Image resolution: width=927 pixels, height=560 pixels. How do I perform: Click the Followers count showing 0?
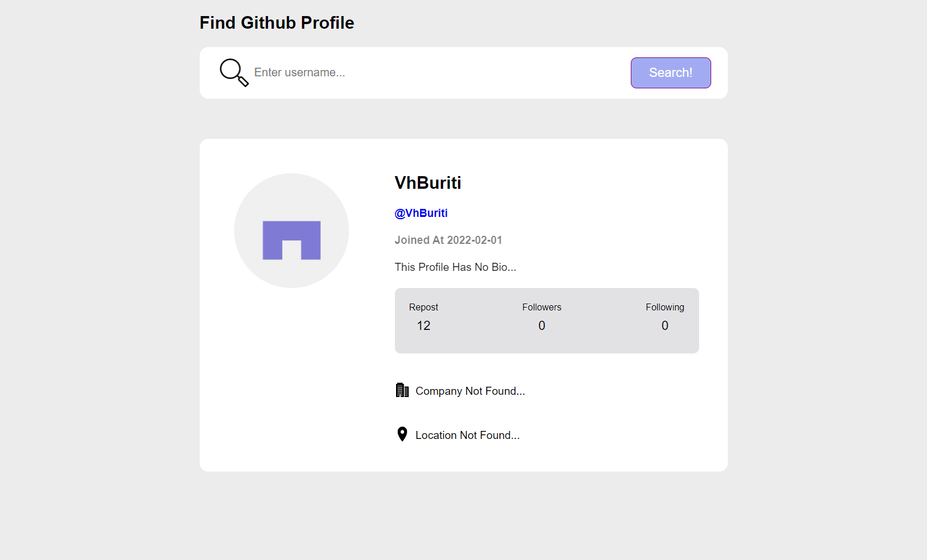(x=541, y=325)
